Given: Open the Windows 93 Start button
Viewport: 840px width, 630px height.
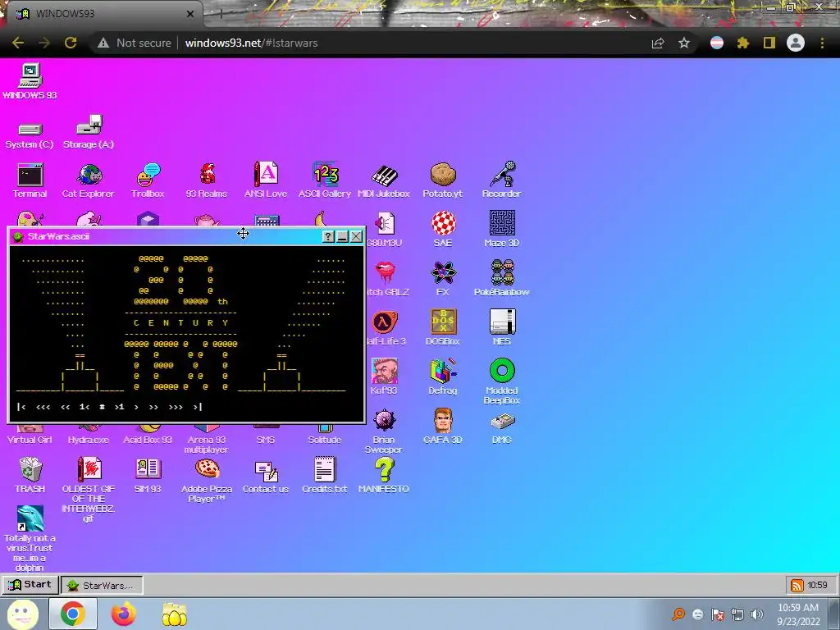Looking at the screenshot, I should 30,584.
